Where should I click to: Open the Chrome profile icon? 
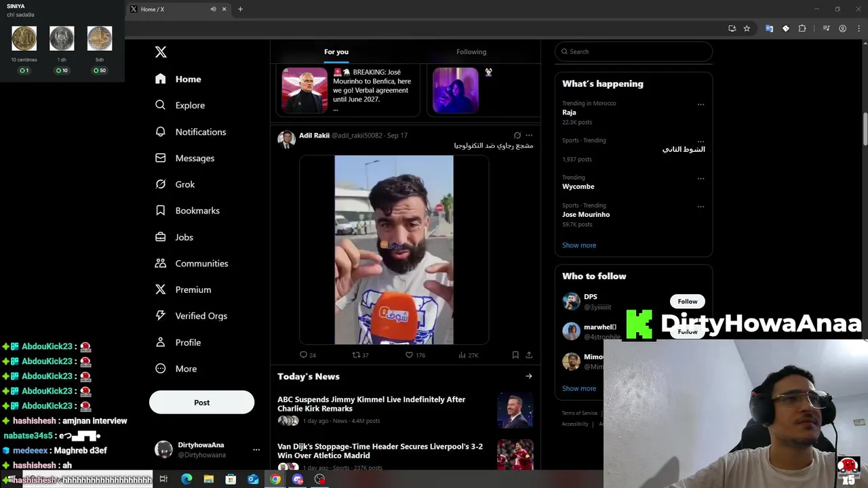point(842,28)
